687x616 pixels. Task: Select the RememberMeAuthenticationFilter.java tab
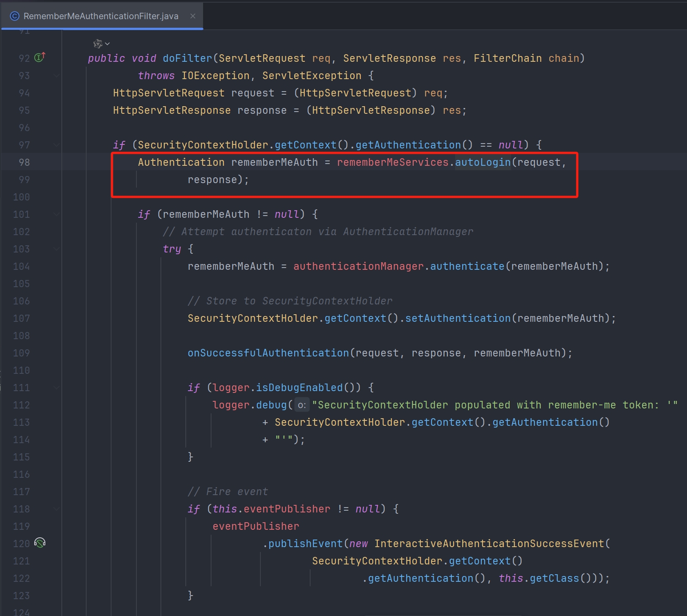(x=101, y=16)
